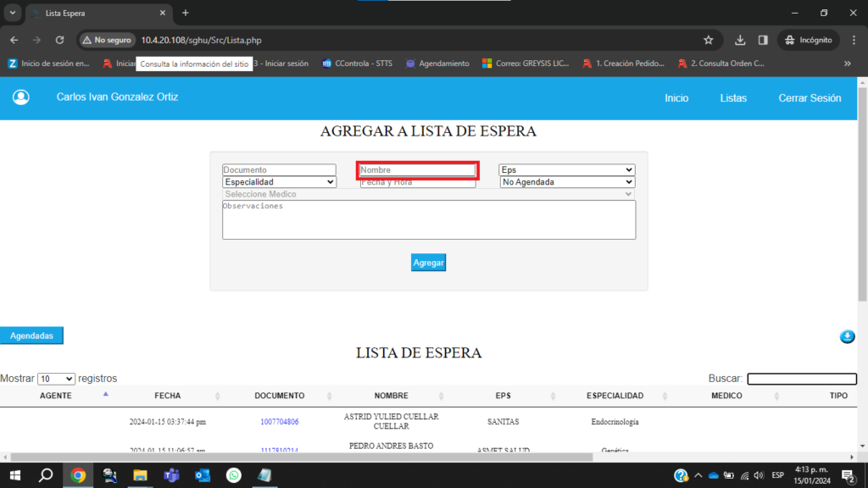Image resolution: width=868 pixels, height=488 pixels.
Task: Go to Listas in the navigation bar
Action: point(733,98)
